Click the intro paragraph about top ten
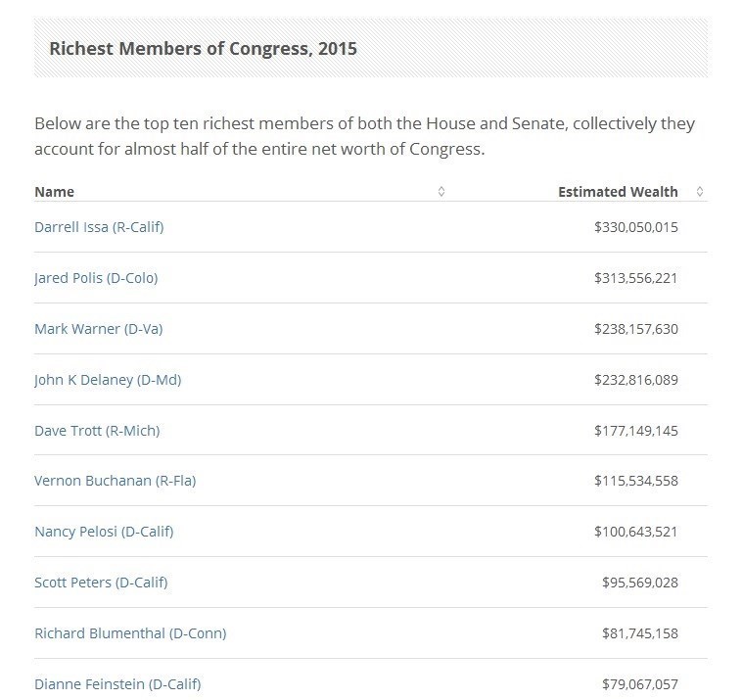Image resolution: width=742 pixels, height=700 pixels. pyautogui.click(x=364, y=137)
